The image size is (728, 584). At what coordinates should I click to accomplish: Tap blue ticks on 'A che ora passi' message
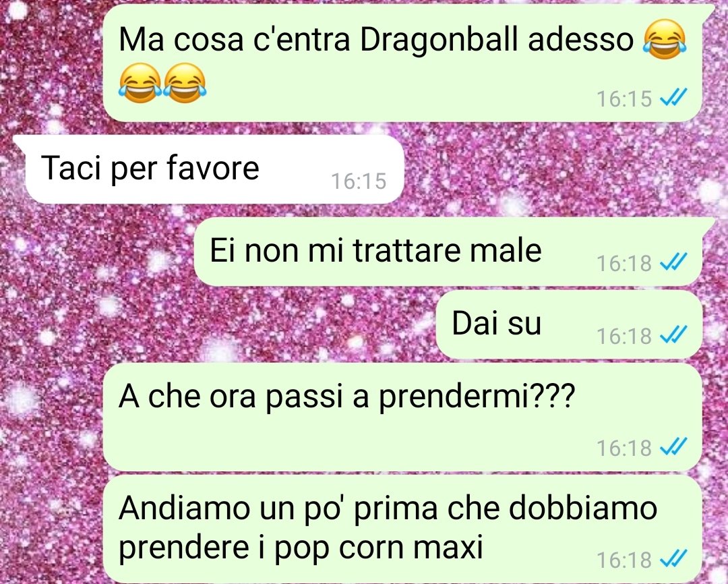point(673,447)
